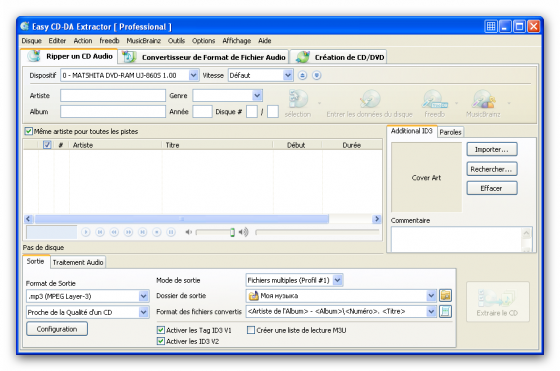Enable Créer une liste de lecture M3U
This screenshot has width=560, height=371.
(251, 330)
